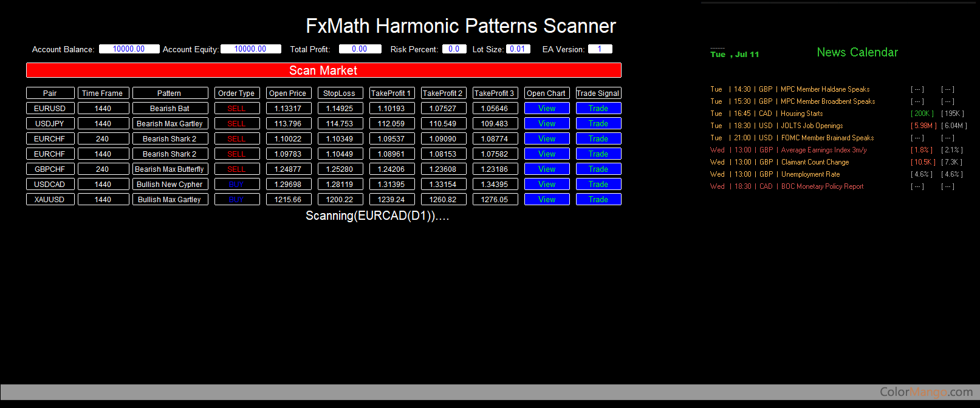Click the Average Earnings Index 3m/y item
This screenshot has width=980, height=408.
pyautogui.click(x=823, y=150)
